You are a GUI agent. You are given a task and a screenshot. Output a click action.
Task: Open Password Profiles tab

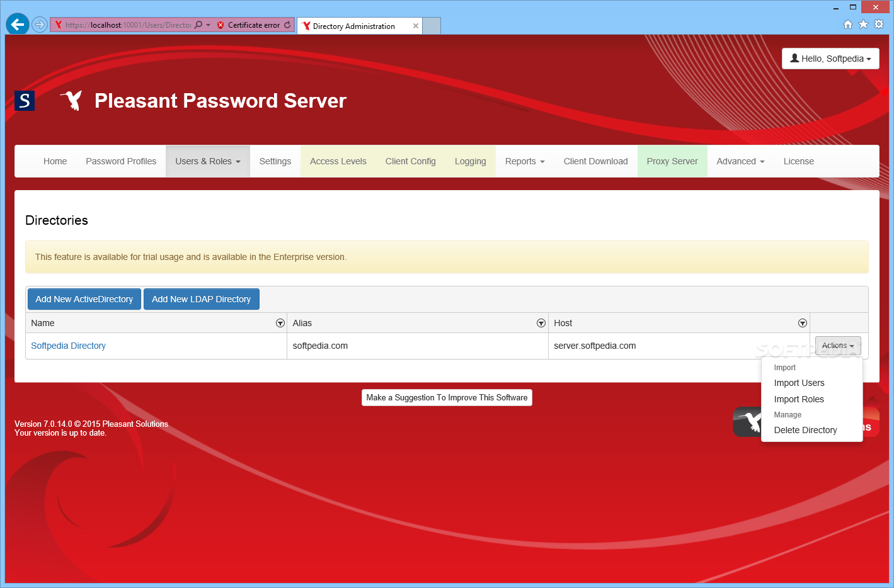coord(121,161)
